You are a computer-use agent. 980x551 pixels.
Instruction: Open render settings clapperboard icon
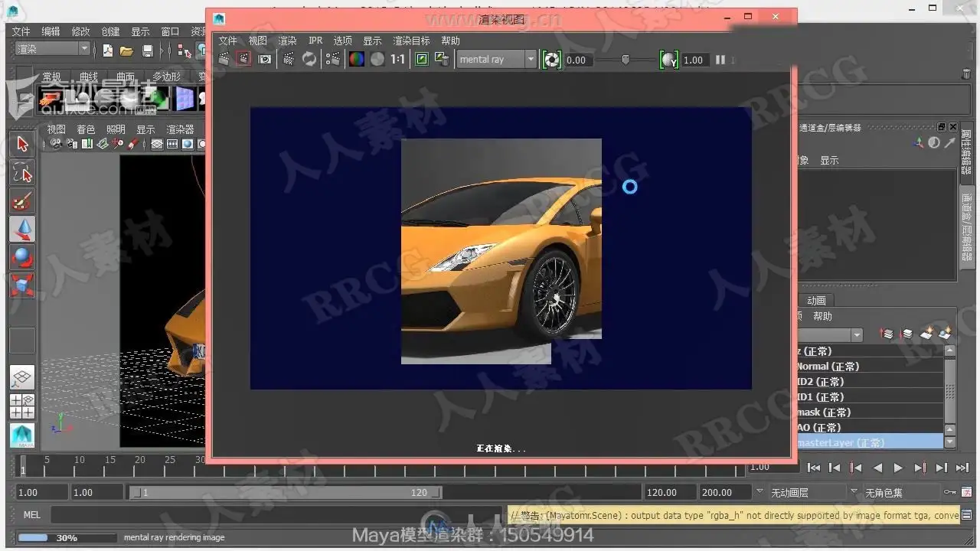(333, 59)
